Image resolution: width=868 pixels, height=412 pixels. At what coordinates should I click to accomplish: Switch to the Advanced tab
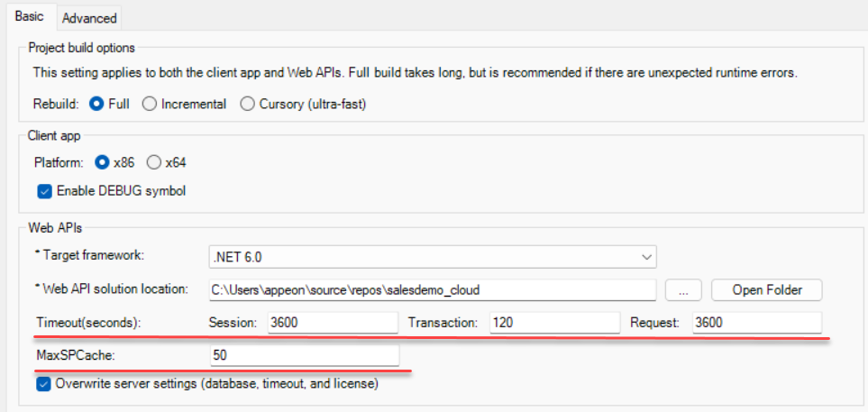click(x=89, y=18)
